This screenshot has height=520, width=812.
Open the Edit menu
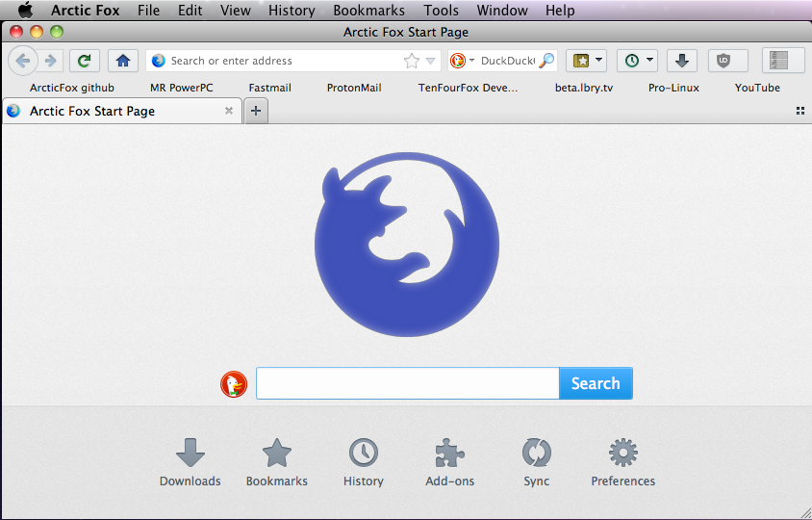(190, 11)
